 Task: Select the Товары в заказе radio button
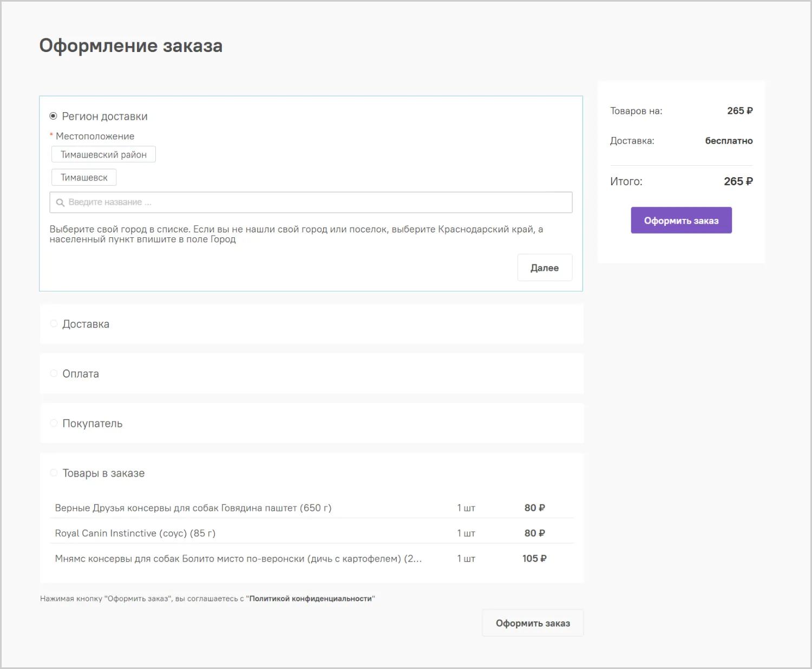point(54,473)
